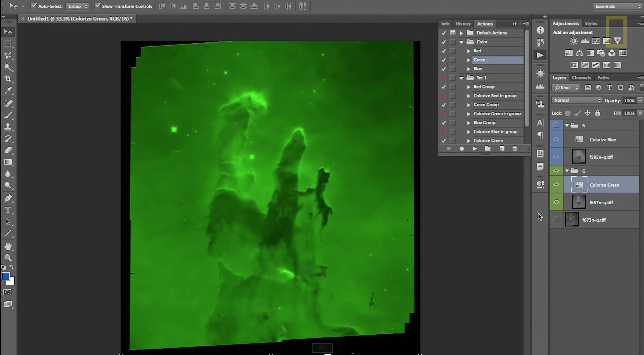Expand Default Actions set
Screen dimensions: 644x355
[461, 33]
